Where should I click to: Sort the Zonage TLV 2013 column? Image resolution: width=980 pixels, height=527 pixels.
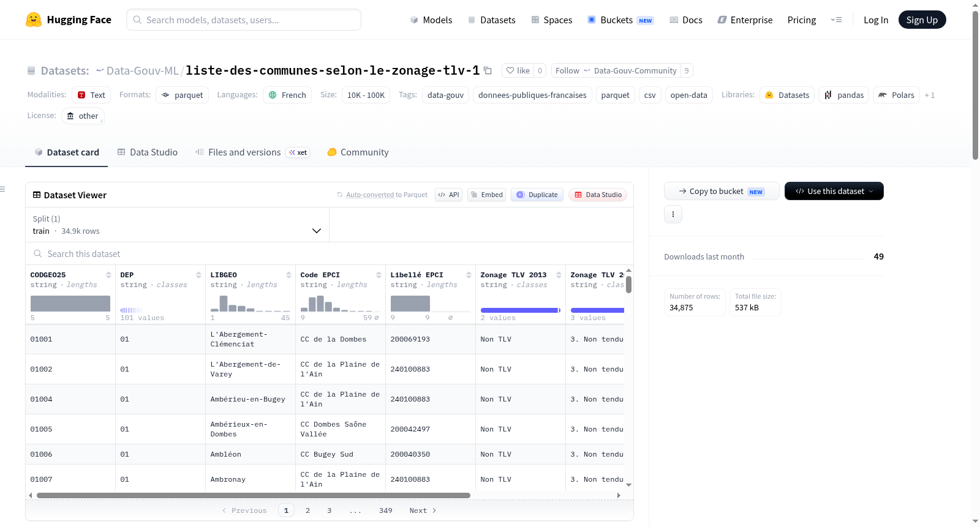click(559, 275)
